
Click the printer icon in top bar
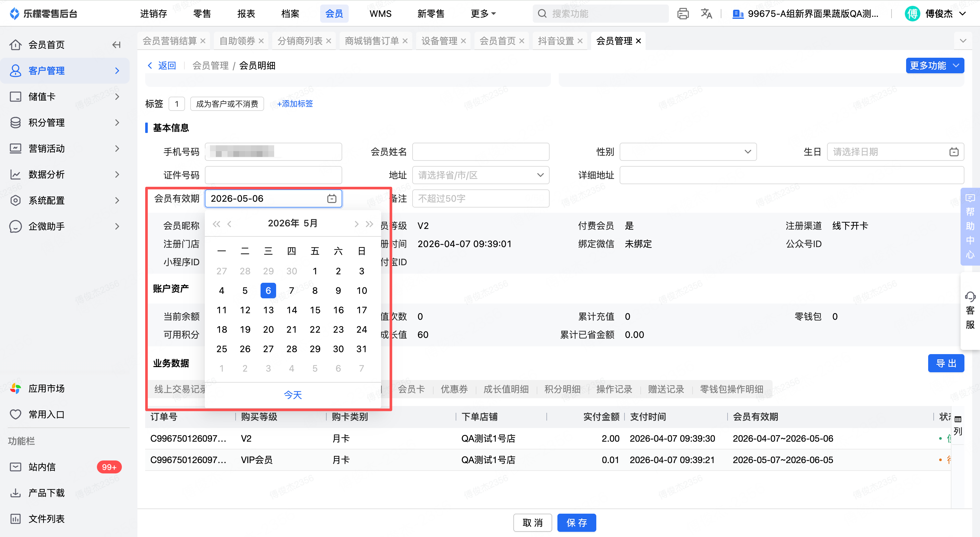point(682,14)
